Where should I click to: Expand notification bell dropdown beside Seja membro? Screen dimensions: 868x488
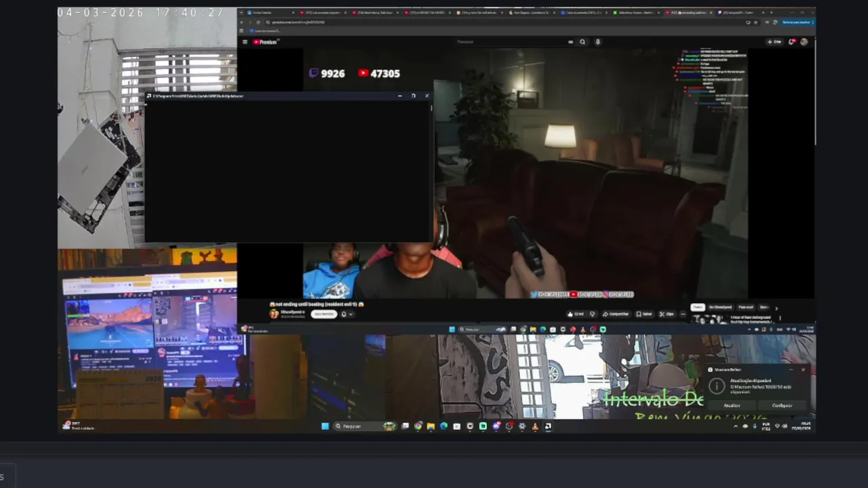347,314
